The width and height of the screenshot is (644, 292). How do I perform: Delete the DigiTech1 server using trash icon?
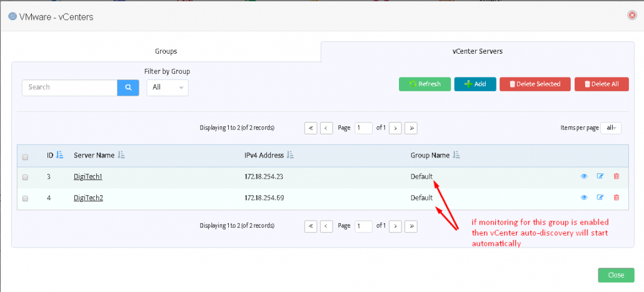[x=616, y=176]
